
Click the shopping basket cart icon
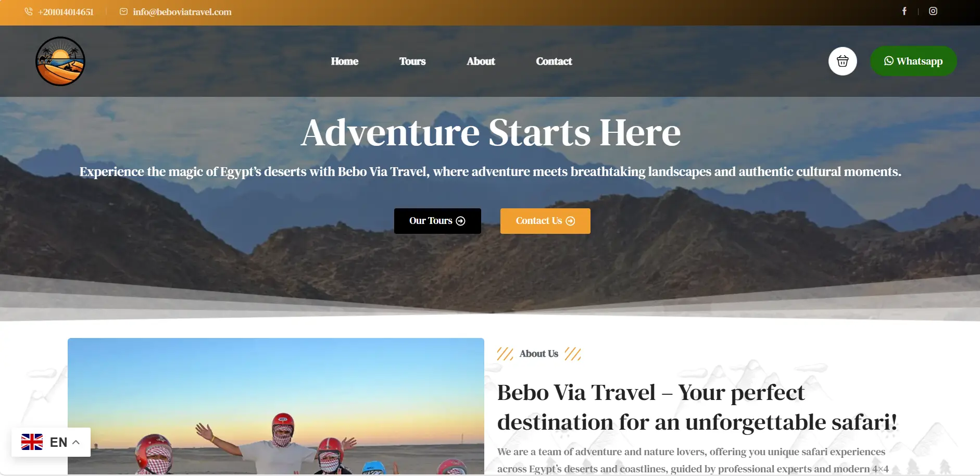click(x=843, y=61)
